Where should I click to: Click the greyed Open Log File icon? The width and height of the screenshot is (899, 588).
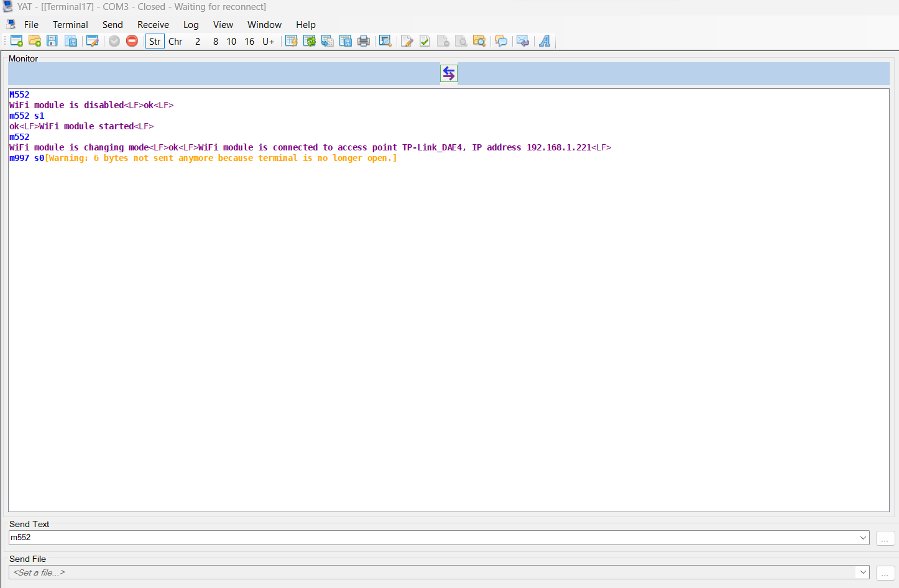tap(461, 41)
